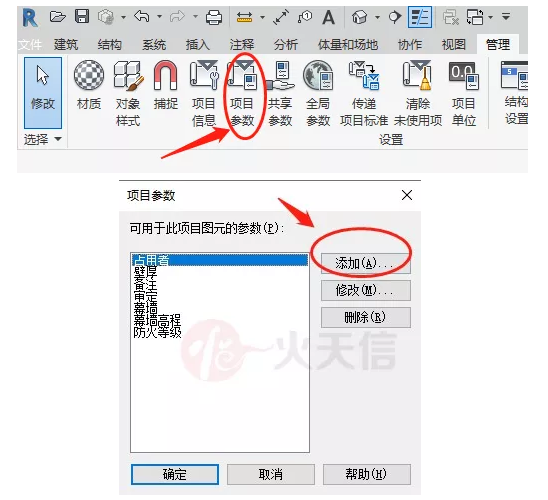Screen dimensions: 548x500
Task: Click 传递项目标准 Transfer Project Standards
Action: [364, 93]
